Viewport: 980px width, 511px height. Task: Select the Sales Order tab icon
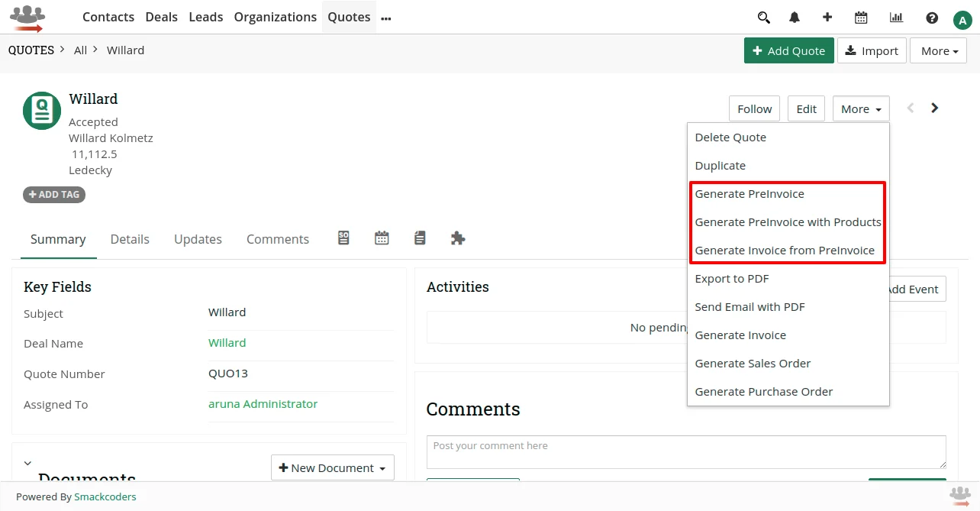tap(343, 238)
